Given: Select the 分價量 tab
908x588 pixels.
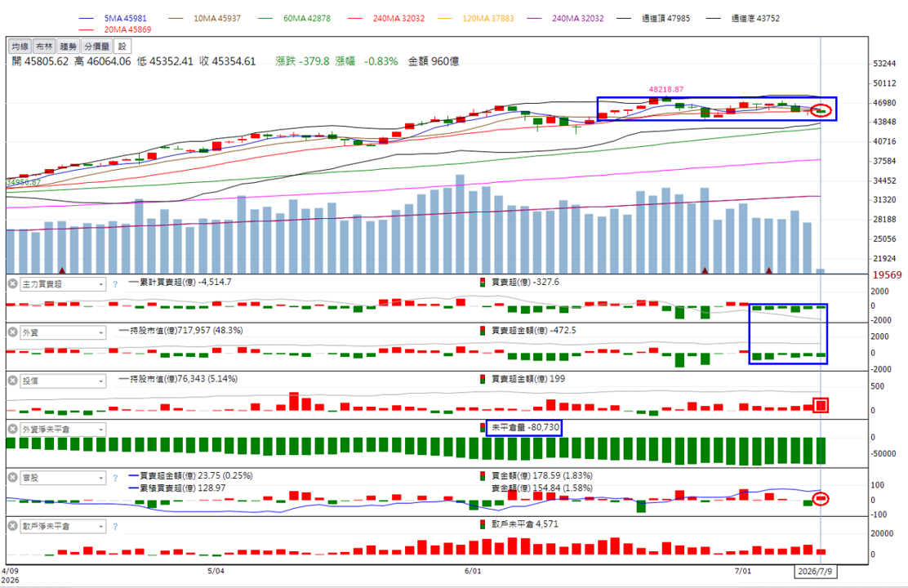Looking at the screenshot, I should (x=96, y=47).
